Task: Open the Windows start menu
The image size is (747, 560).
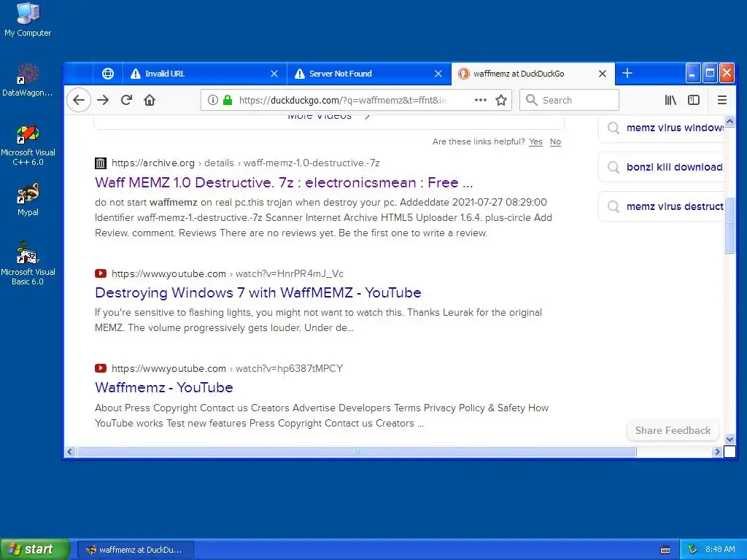Action: (35, 549)
